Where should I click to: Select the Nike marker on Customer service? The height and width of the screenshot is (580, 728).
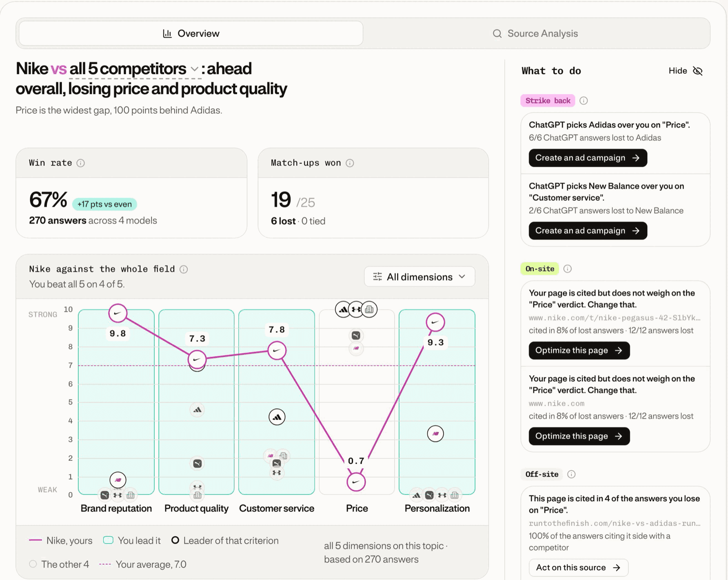(277, 351)
